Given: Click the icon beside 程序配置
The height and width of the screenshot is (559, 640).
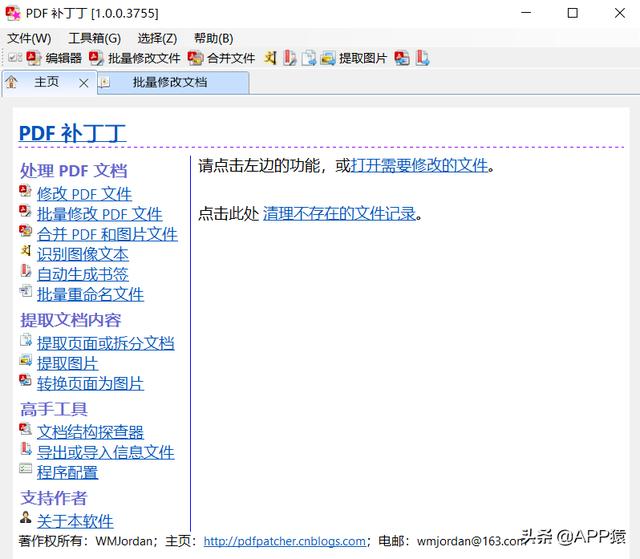Looking at the screenshot, I should coord(25,468).
